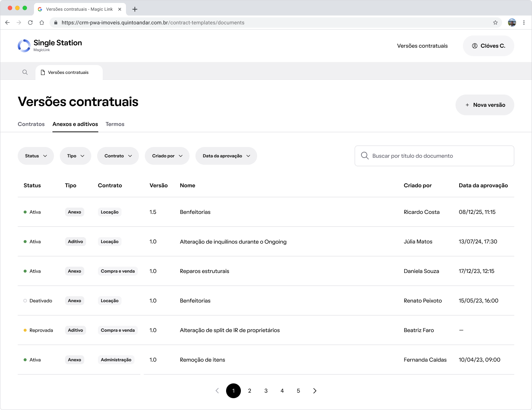Click the Administração contract tag
The height and width of the screenshot is (410, 532).
coord(116,360)
